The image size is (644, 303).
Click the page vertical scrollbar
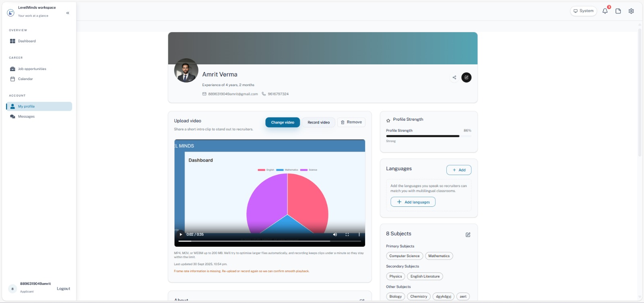640,93
